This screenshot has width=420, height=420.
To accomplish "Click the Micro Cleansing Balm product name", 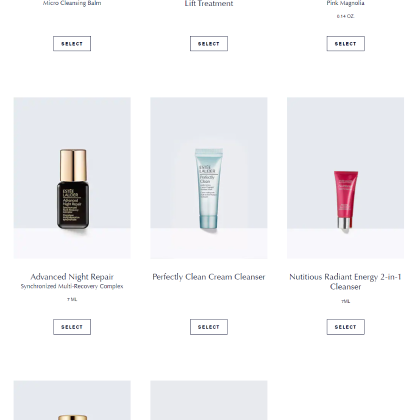I will click(x=72, y=3).
